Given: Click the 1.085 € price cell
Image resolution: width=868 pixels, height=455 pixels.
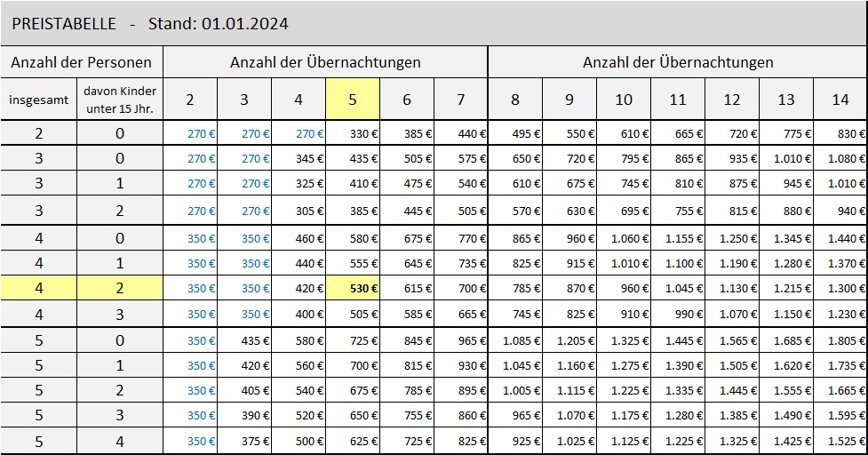Looking at the screenshot, I should [x=515, y=340].
